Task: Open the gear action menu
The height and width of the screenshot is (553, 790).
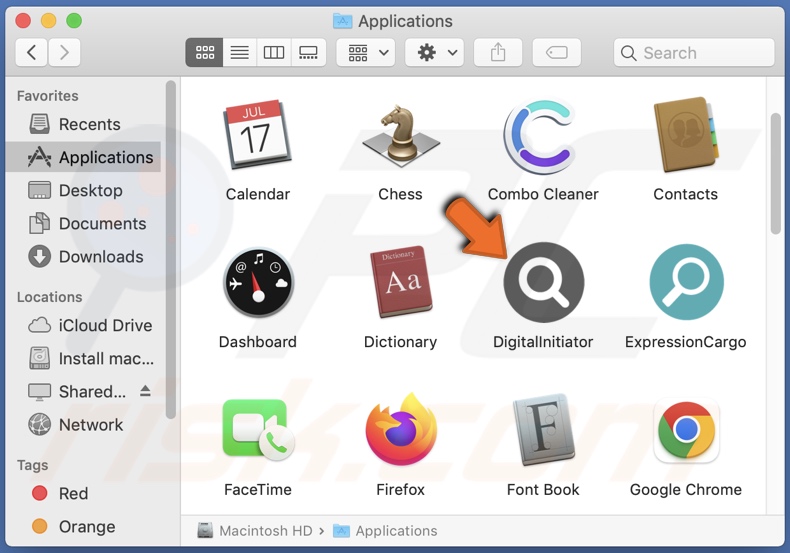Action: [434, 52]
